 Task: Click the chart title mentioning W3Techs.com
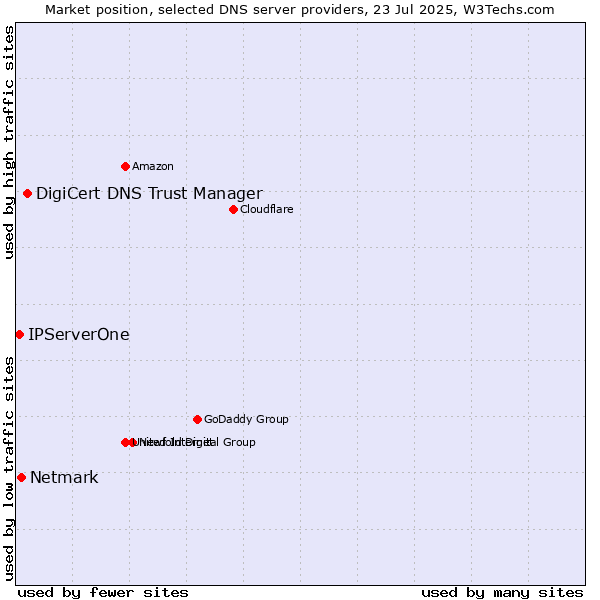click(300, 10)
